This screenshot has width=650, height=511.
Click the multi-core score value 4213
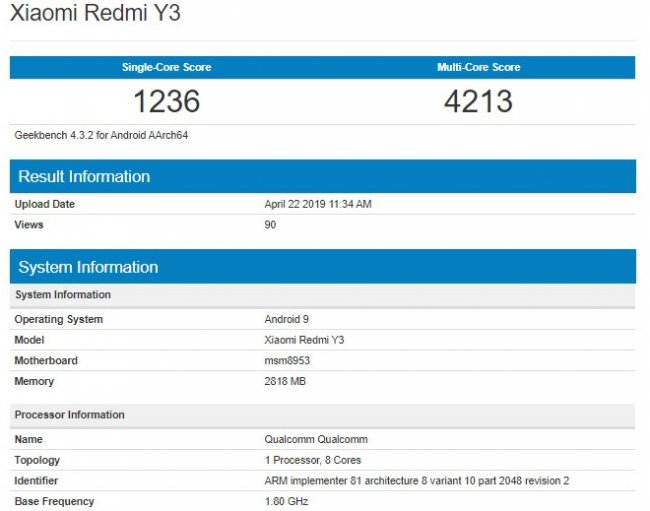click(x=478, y=101)
